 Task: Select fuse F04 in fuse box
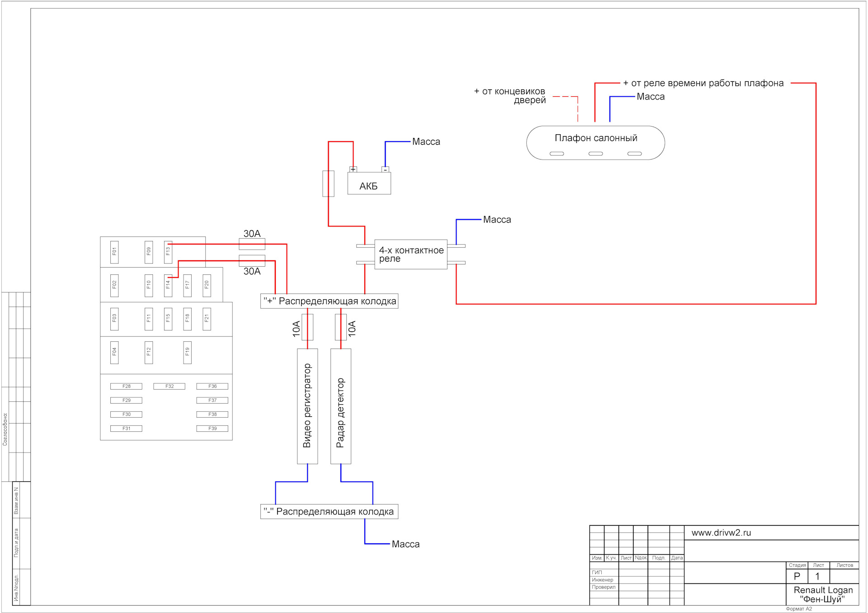click(114, 352)
